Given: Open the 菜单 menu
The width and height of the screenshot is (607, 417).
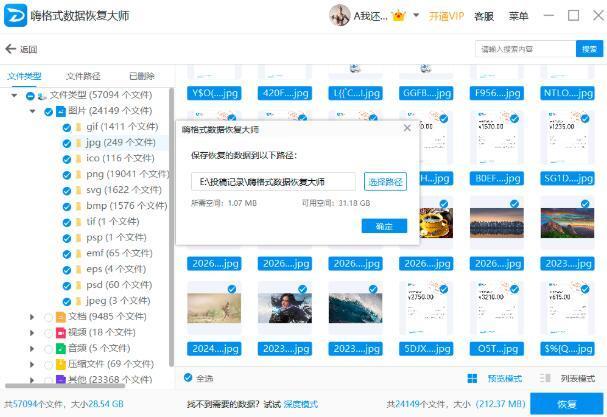Looking at the screenshot, I should tap(518, 16).
